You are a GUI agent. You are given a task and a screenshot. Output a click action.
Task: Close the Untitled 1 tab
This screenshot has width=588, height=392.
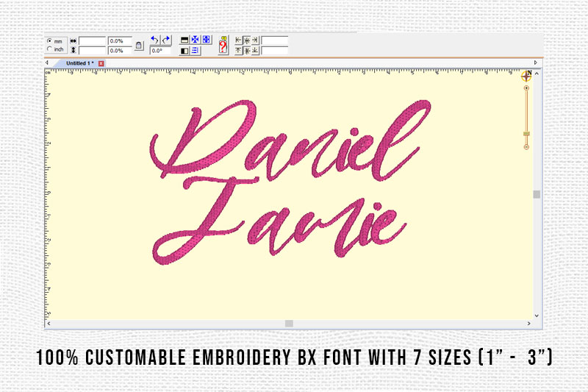point(101,64)
